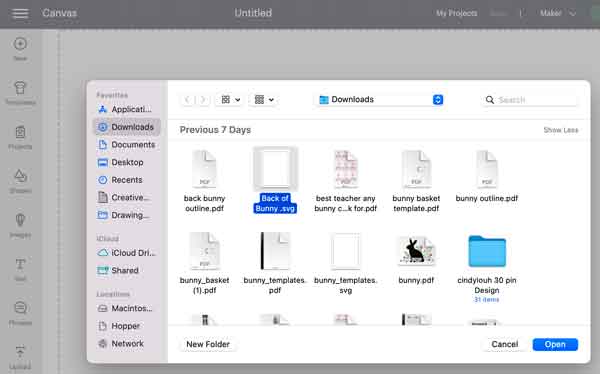600x374 pixels.
Task: Open the hamburger menu in Canvas header
Action: pyautogui.click(x=20, y=13)
